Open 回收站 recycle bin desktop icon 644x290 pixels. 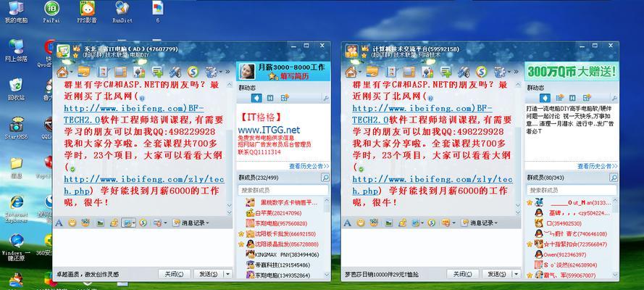(x=16, y=89)
